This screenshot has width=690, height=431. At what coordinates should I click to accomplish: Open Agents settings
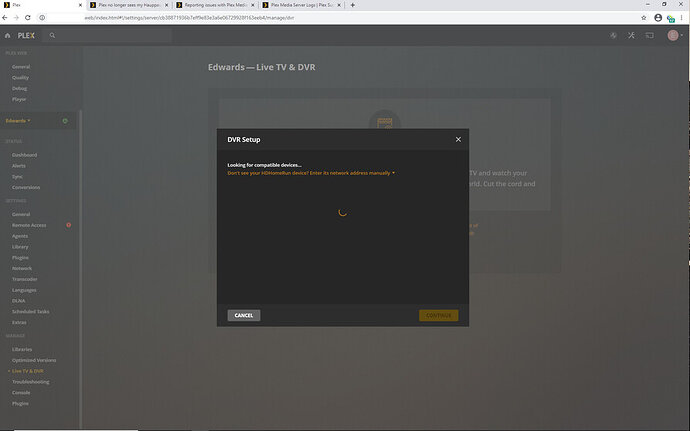pyautogui.click(x=20, y=236)
